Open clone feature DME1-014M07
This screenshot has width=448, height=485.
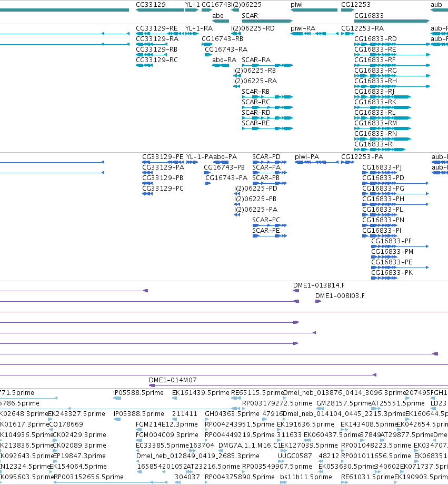[173, 380]
